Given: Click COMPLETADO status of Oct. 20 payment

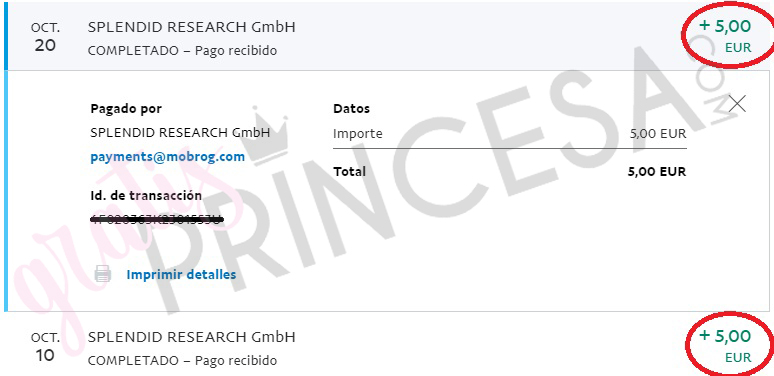Looking at the screenshot, I should click(135, 50).
